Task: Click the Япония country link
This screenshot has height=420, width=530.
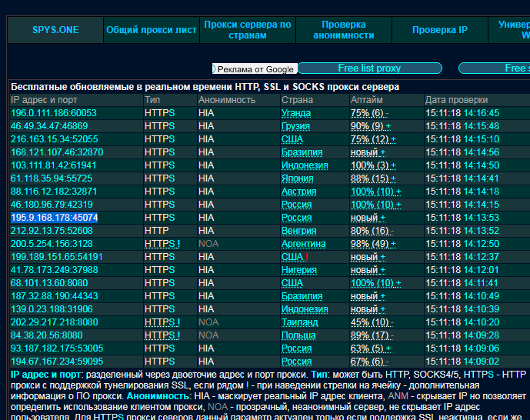Action: (x=296, y=178)
